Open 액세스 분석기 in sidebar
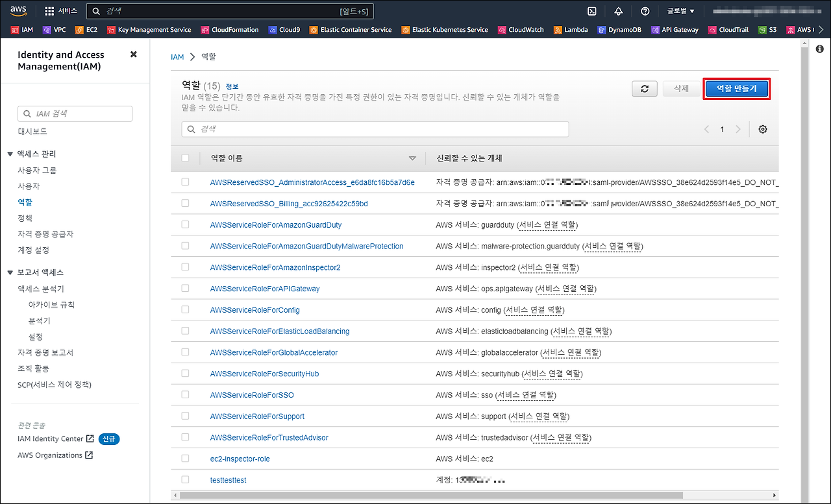This screenshot has width=831, height=504. 41,289
